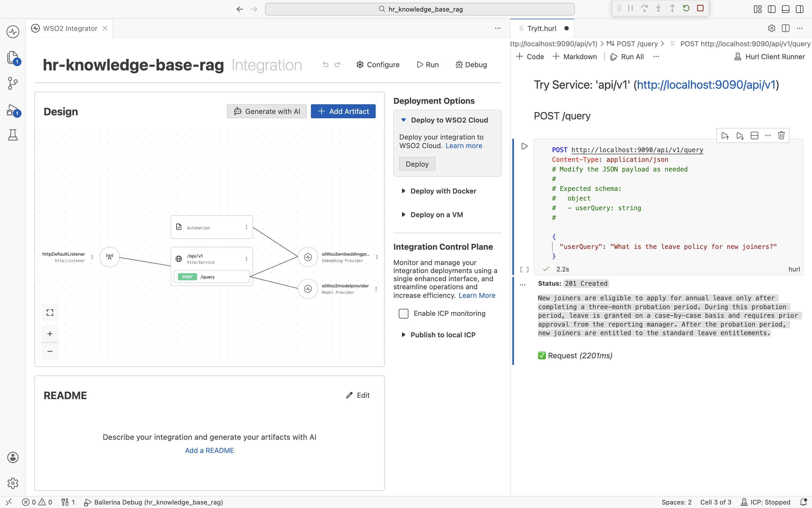
Task: Toggle the bottom panel visibility
Action: 785,9
